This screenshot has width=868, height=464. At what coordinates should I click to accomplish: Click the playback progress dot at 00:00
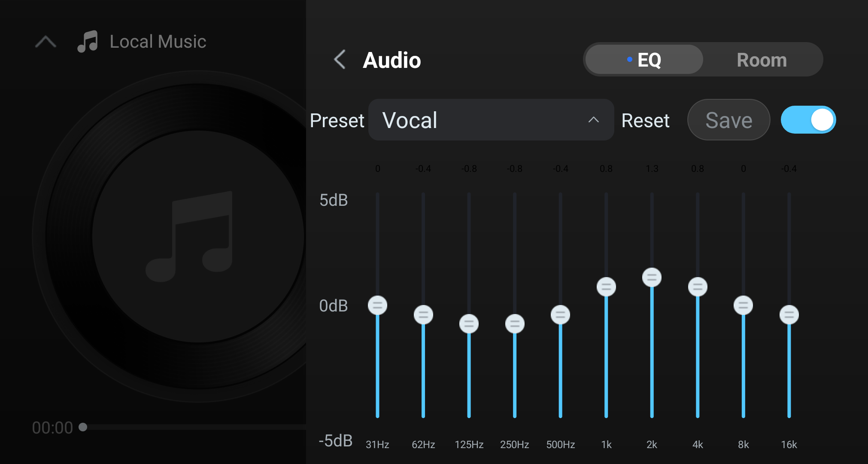83,427
